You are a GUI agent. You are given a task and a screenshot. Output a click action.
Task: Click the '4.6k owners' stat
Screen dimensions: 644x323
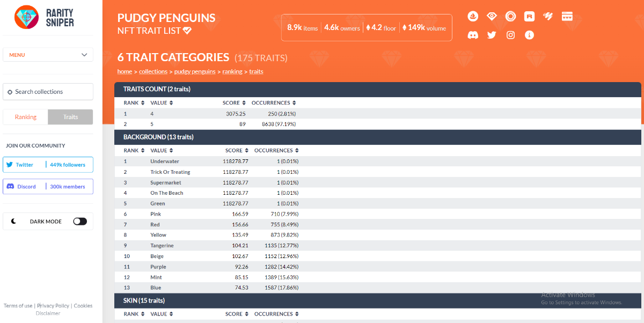(342, 28)
